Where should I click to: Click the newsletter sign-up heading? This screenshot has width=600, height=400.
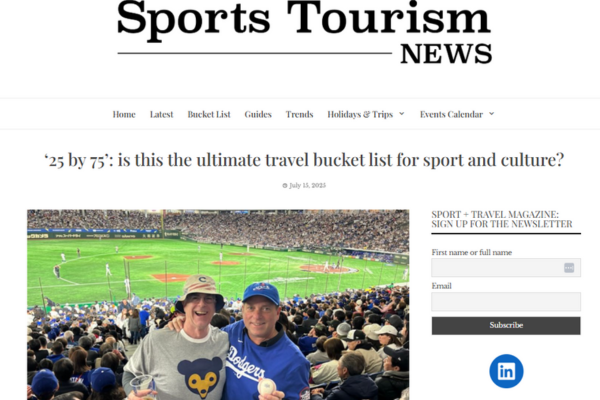click(502, 219)
